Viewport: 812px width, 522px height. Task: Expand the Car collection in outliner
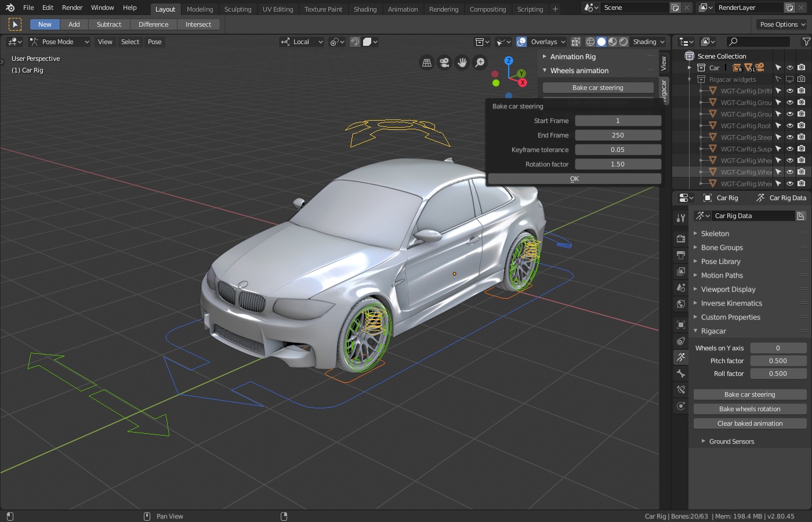coord(690,68)
